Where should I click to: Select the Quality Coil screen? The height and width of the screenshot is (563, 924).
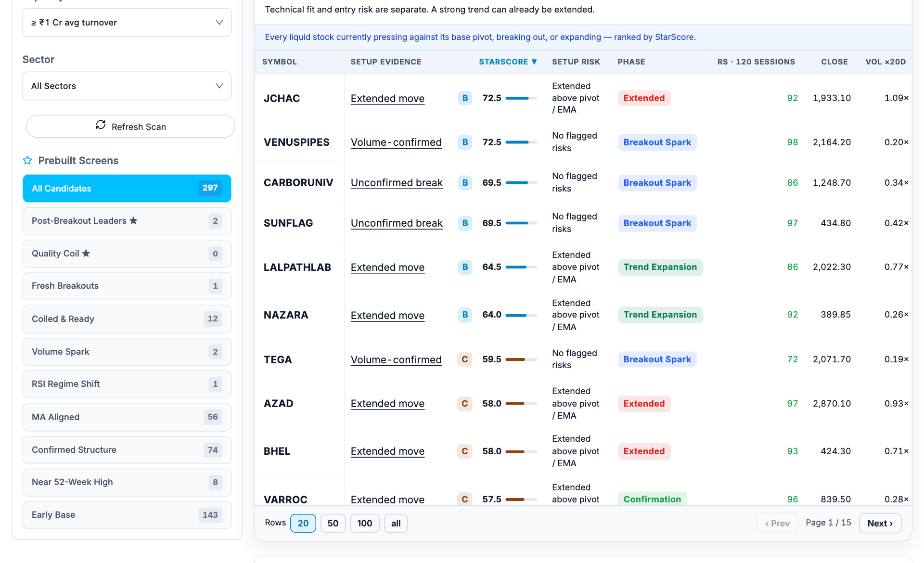127,254
